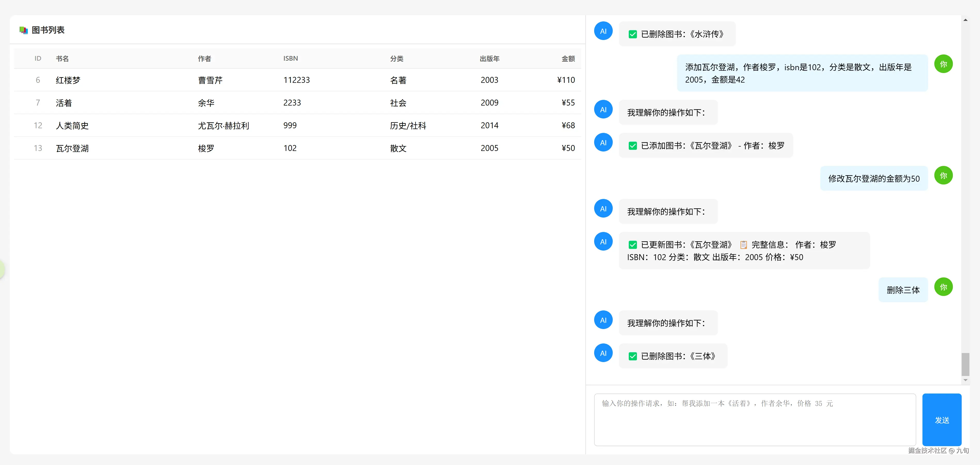The height and width of the screenshot is (465, 980).
Task: Click the 出版年 column header
Action: [489, 59]
